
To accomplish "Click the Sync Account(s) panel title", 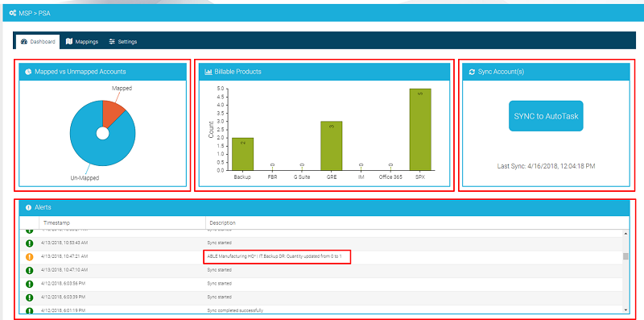I will [x=501, y=72].
